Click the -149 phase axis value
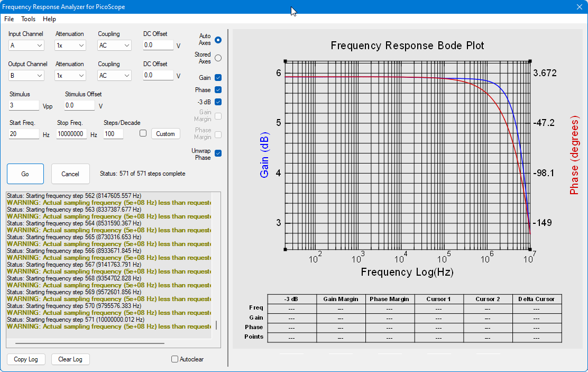588x372 pixels. (542, 223)
